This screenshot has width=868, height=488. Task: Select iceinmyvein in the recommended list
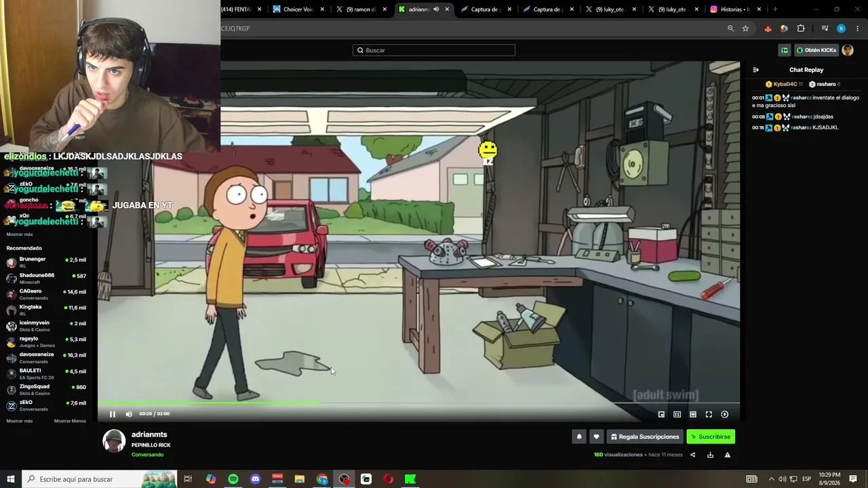click(47, 326)
